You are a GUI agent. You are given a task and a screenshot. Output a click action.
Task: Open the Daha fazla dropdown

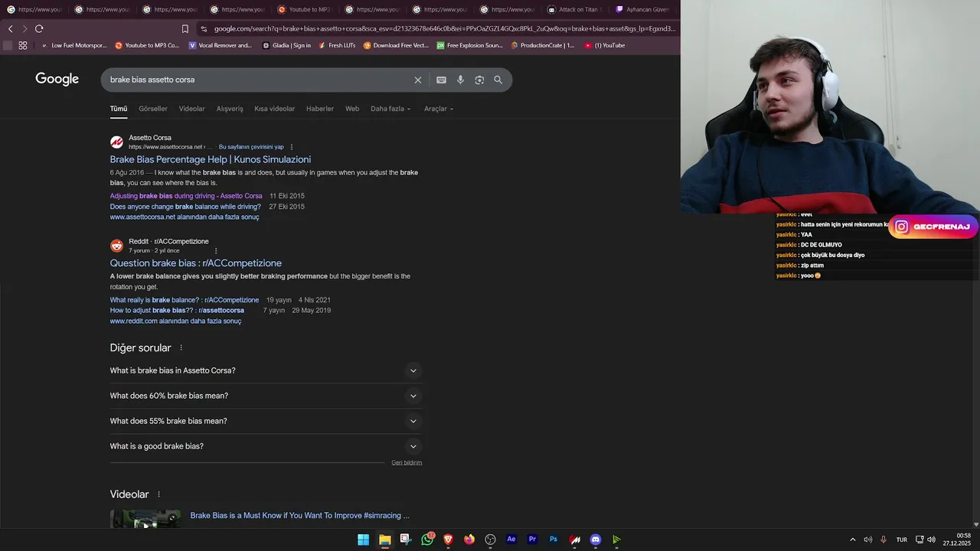pyautogui.click(x=390, y=109)
